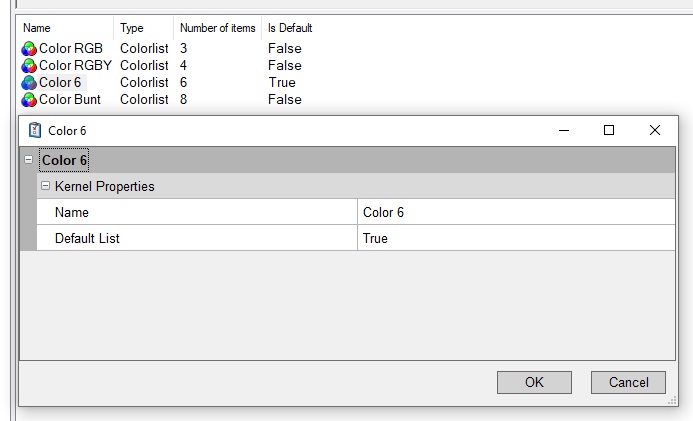The height and width of the screenshot is (421, 693).
Task: Collapse the Color 6 property group
Action: pyautogui.click(x=28, y=160)
